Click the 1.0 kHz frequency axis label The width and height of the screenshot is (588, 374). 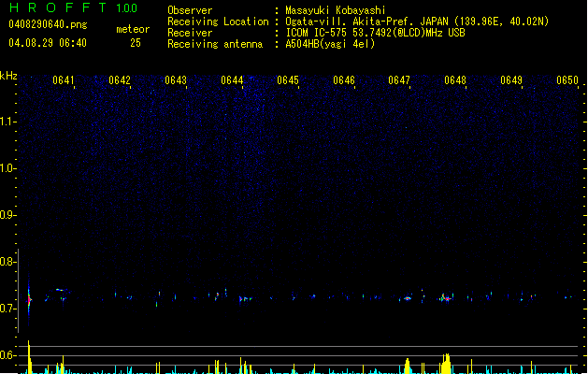7,168
